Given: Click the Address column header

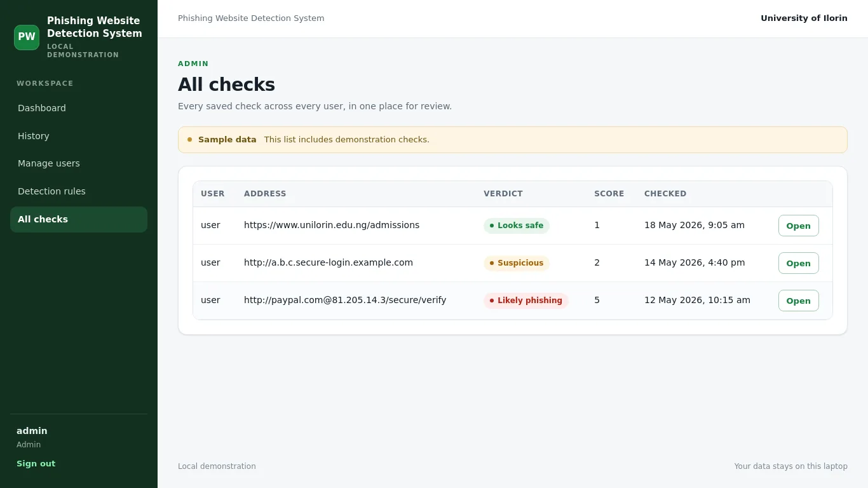Looking at the screenshot, I should 265,194.
